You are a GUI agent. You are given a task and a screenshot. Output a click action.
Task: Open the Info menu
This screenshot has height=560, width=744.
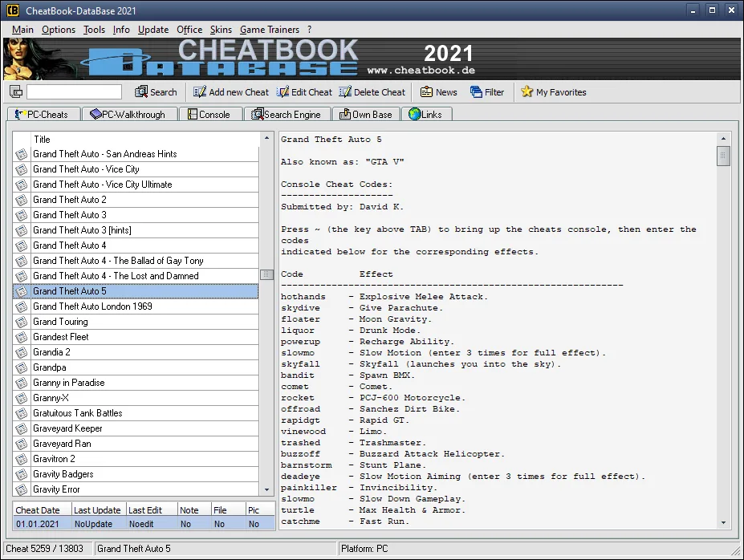(121, 30)
